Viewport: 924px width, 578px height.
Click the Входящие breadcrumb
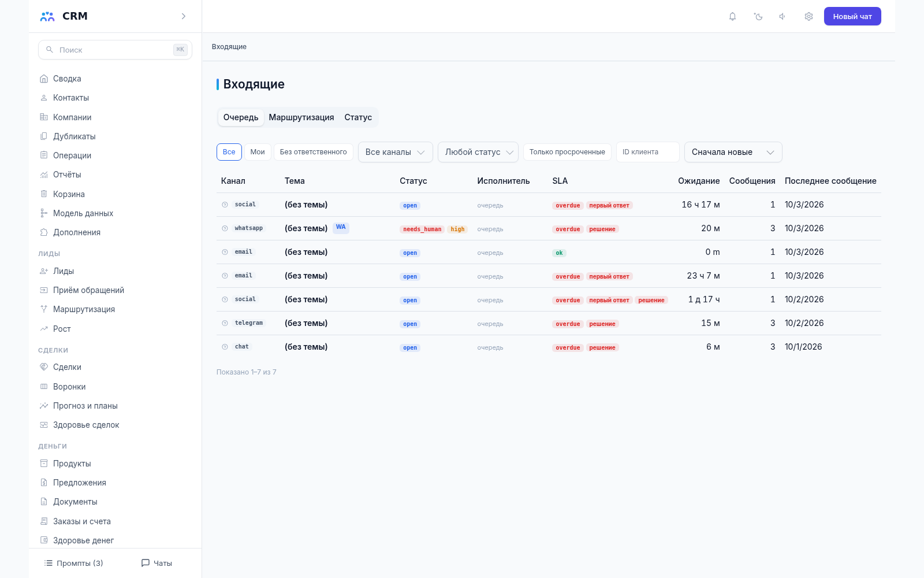tap(229, 47)
